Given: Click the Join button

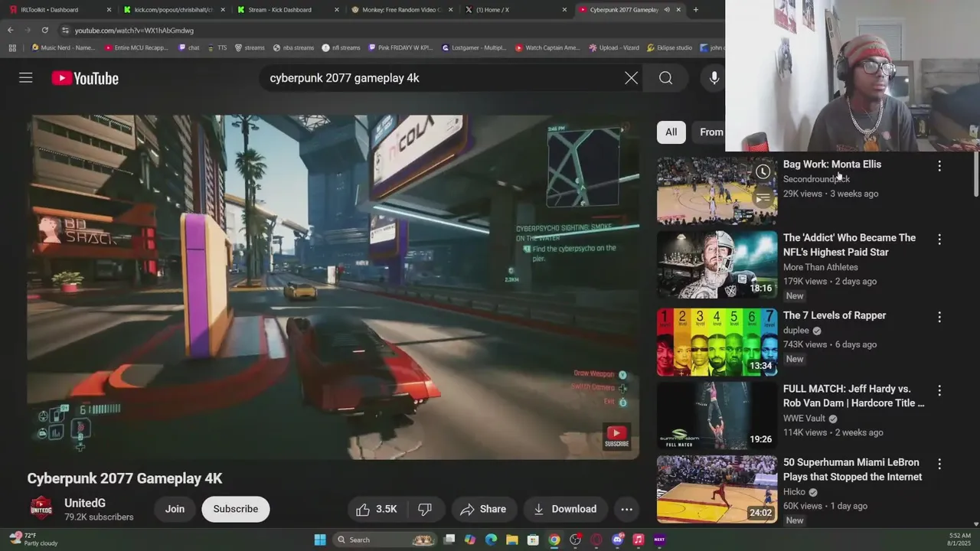Looking at the screenshot, I should tap(175, 509).
